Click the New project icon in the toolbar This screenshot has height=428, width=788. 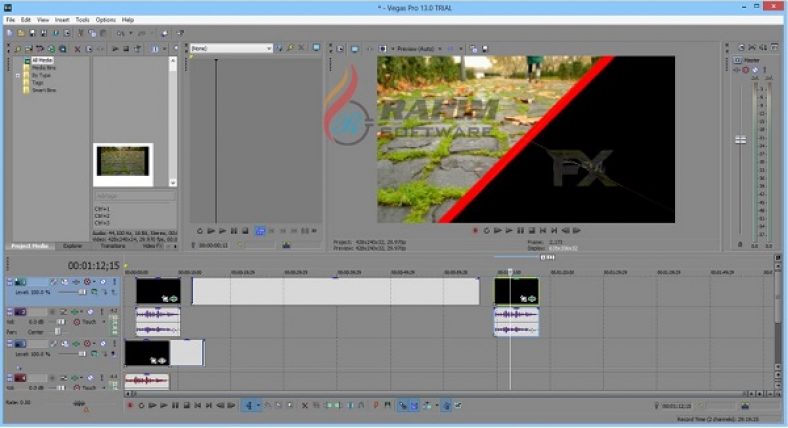tap(8, 33)
